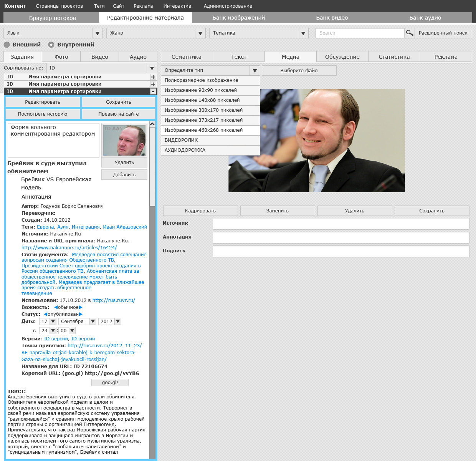Click right arrow next to importance 'обычное'
The width and height of the screenshot is (476, 461).
[x=81, y=307]
